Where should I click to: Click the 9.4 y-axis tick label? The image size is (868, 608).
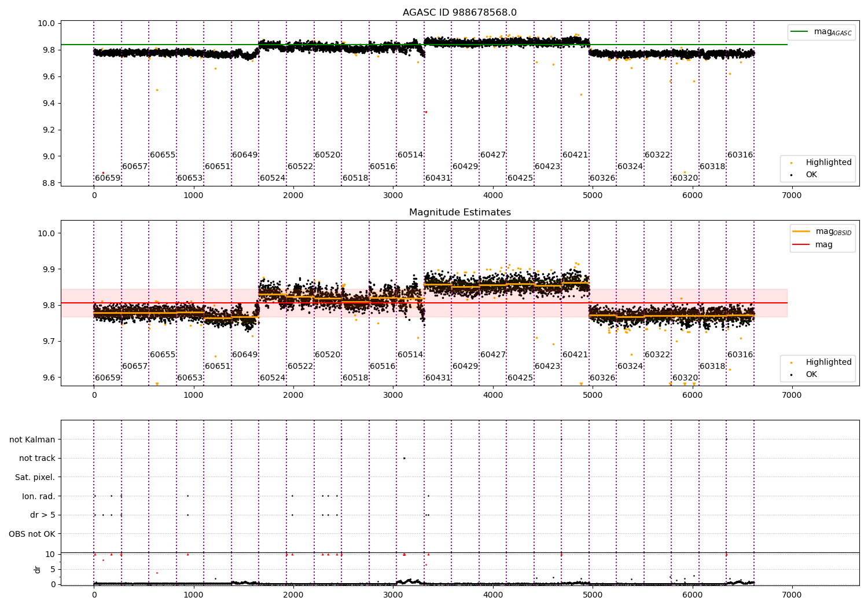point(50,103)
